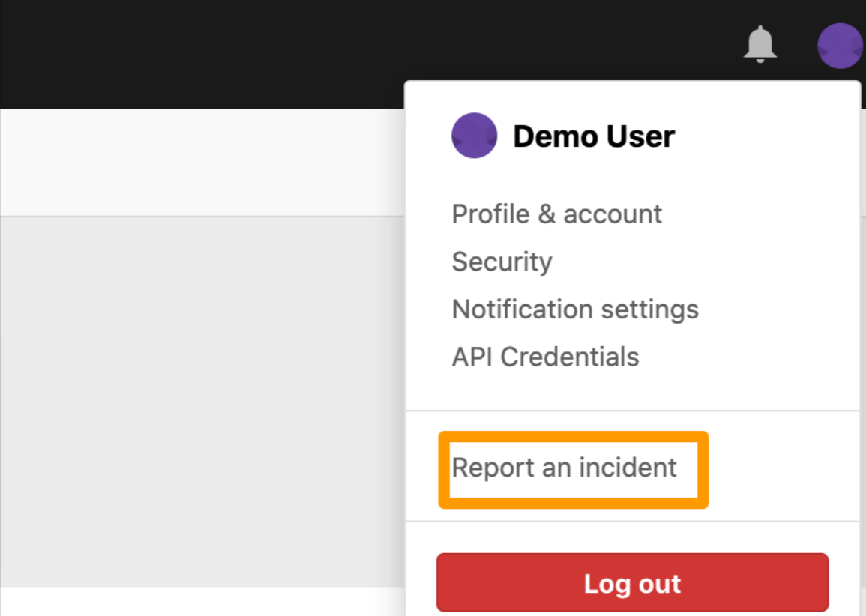Open Profile & account
Screen dimensions: 866x616
pos(556,214)
